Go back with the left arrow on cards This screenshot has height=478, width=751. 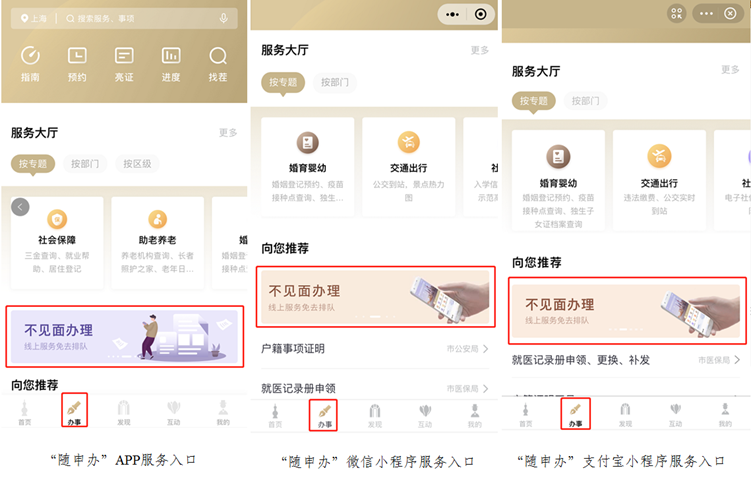point(20,207)
